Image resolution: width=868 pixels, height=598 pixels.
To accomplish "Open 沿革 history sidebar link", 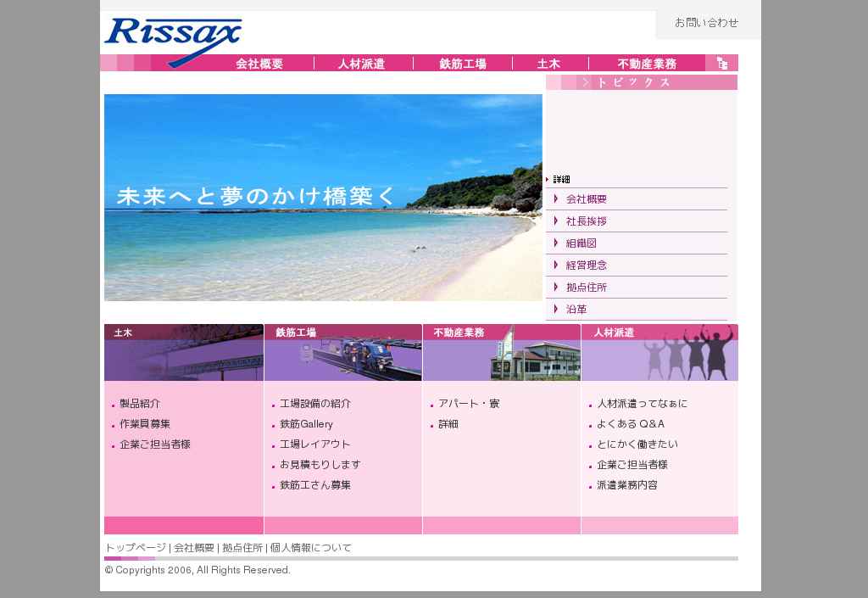I will [576, 310].
